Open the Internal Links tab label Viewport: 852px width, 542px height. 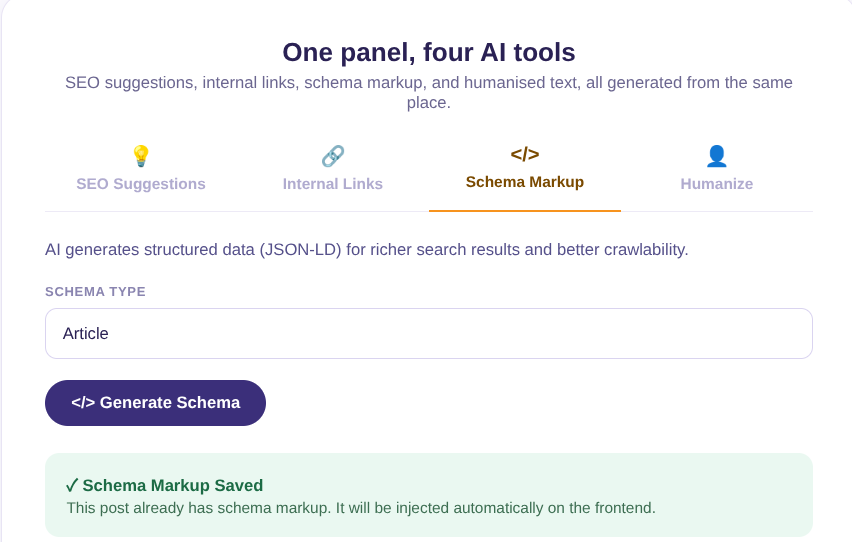[x=333, y=184]
